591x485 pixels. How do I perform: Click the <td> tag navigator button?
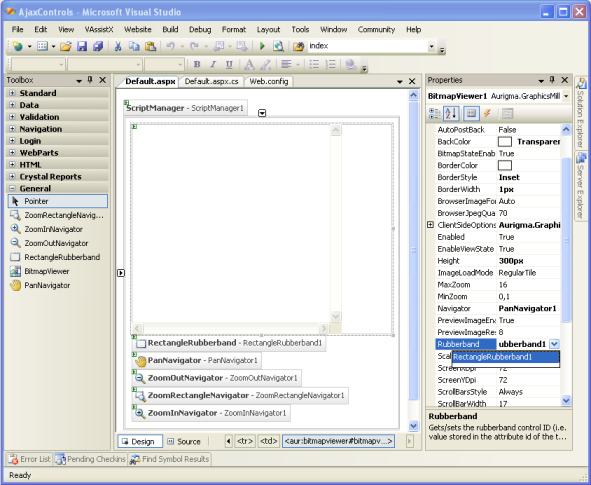268,441
